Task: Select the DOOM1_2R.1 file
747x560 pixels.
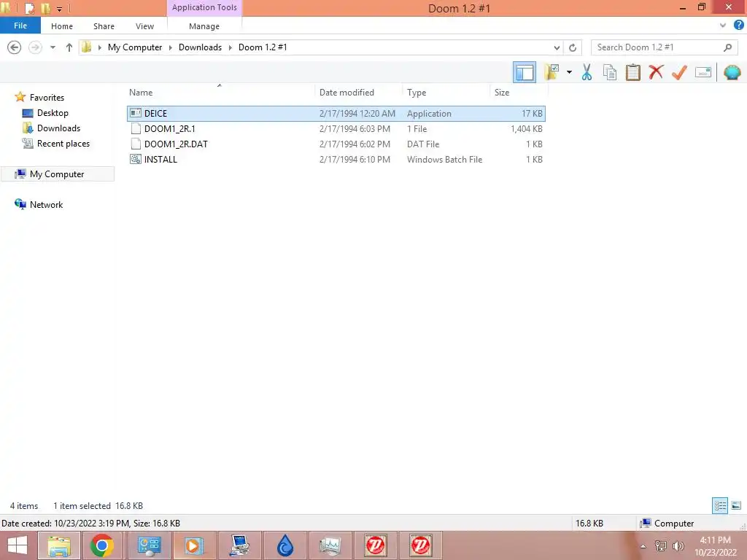Action: pyautogui.click(x=336, y=128)
